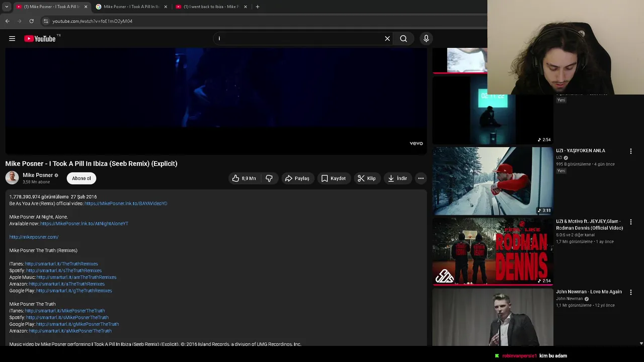Viewport: 644px width, 362px height.
Task: Visit the mikeposner.com link
Action: pos(34,237)
